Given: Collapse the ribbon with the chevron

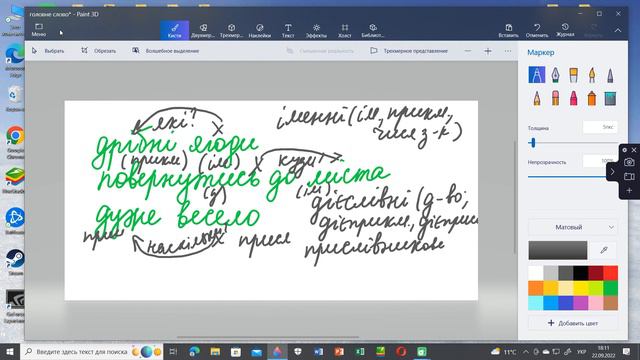Looking at the screenshot, I should tap(618, 30).
